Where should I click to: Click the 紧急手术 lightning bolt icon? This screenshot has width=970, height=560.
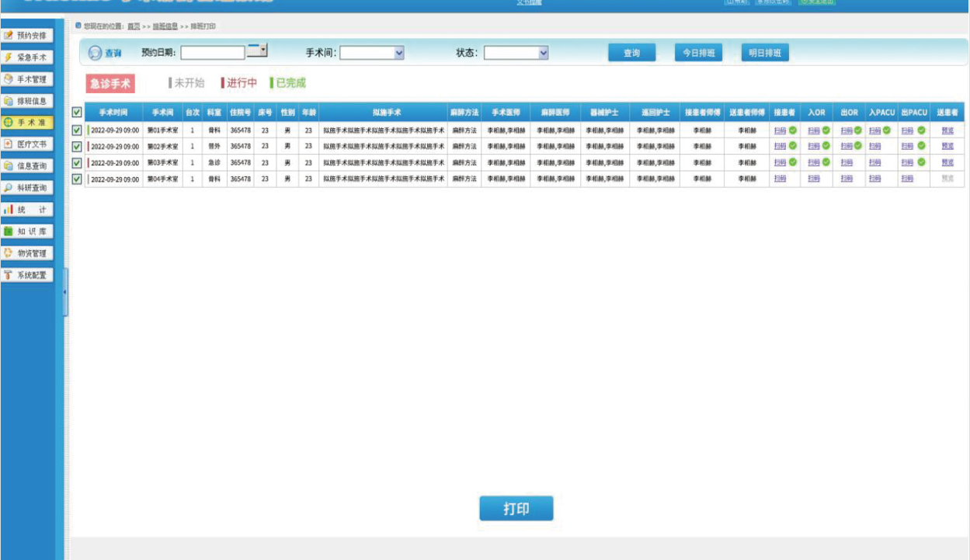pyautogui.click(x=9, y=57)
